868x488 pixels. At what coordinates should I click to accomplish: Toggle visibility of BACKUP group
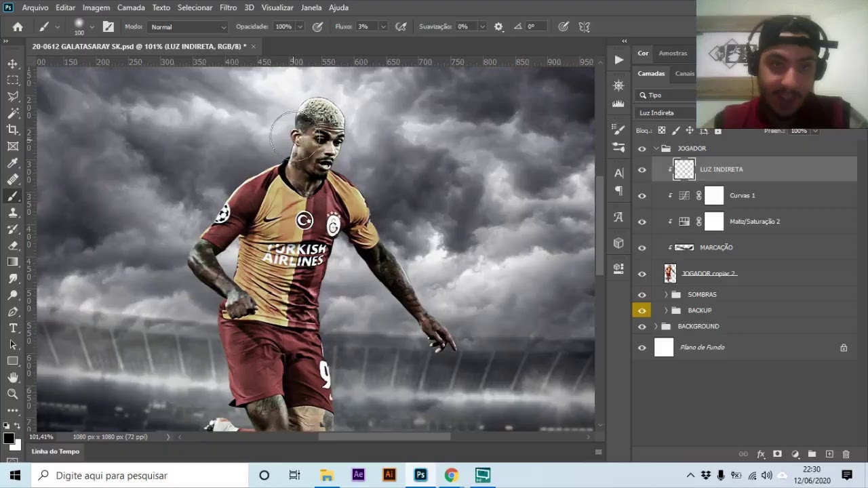[x=642, y=310]
